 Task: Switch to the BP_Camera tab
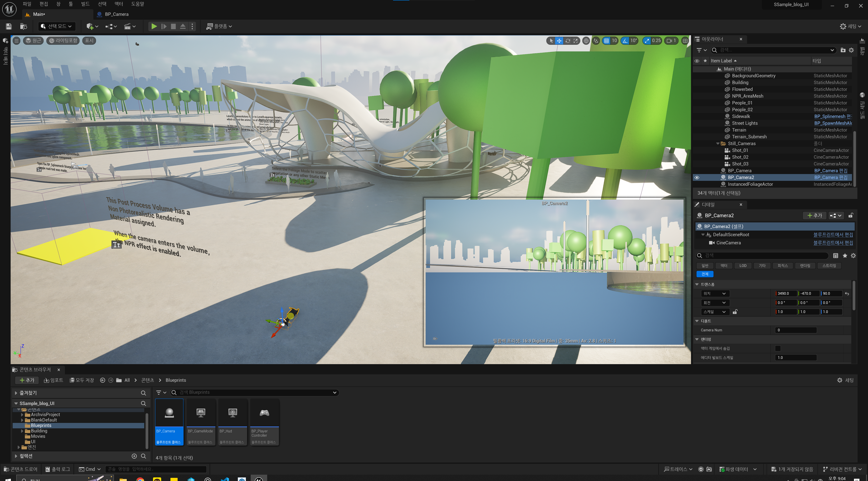pos(116,14)
